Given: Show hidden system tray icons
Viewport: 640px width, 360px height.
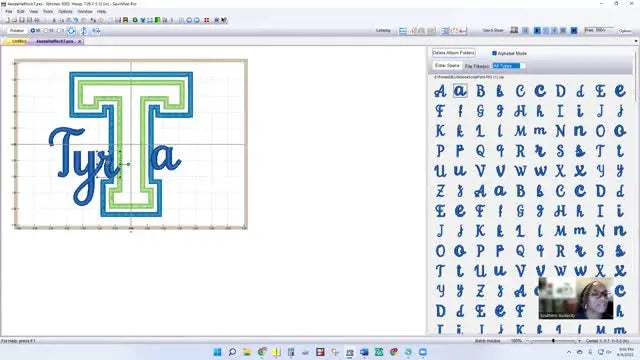Looking at the screenshot, I should point(569,352).
